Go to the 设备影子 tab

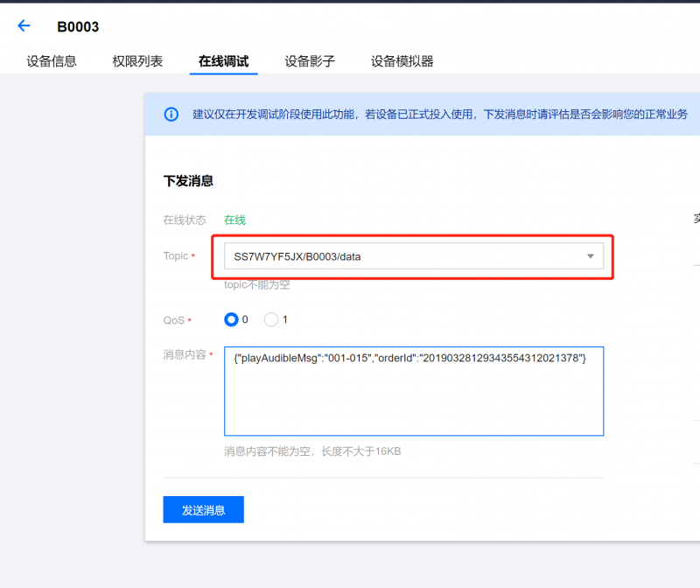pyautogui.click(x=310, y=61)
